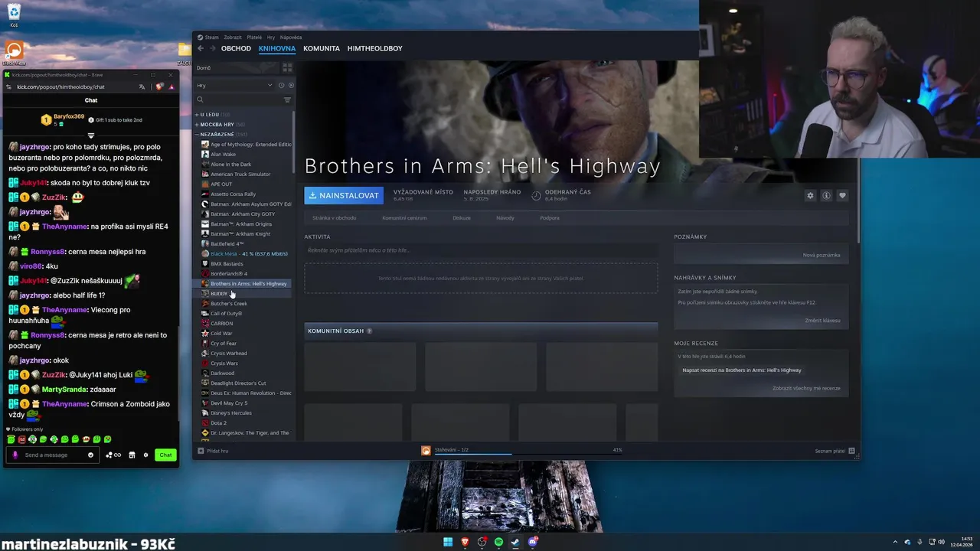Expand pinned chat message chevron
The width and height of the screenshot is (980, 551).
click(x=90, y=135)
